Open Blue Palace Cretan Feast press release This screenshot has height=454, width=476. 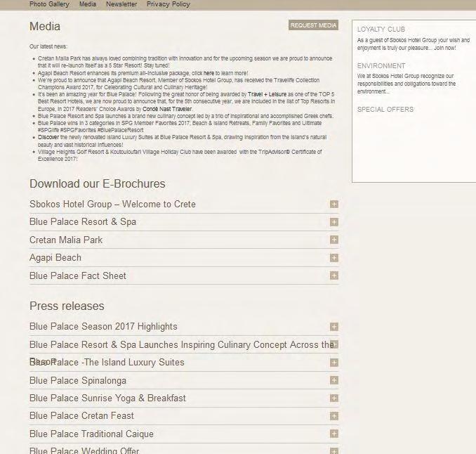(184, 416)
